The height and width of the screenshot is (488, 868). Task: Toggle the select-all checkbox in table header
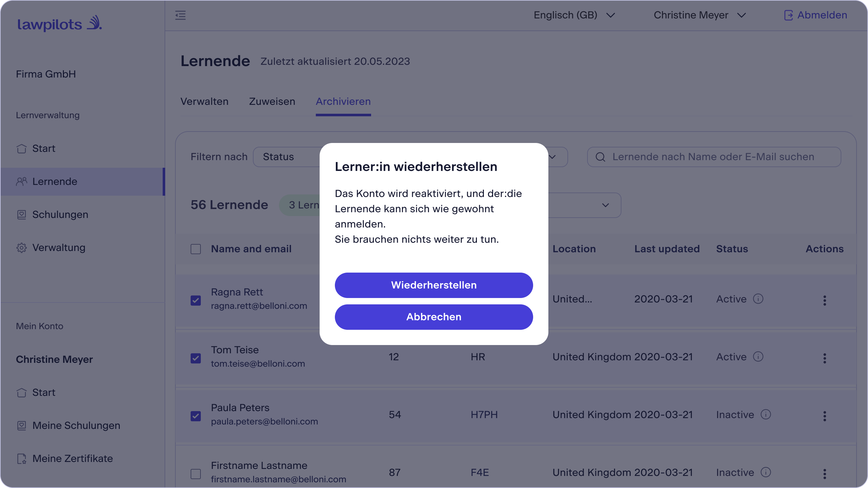pos(196,249)
